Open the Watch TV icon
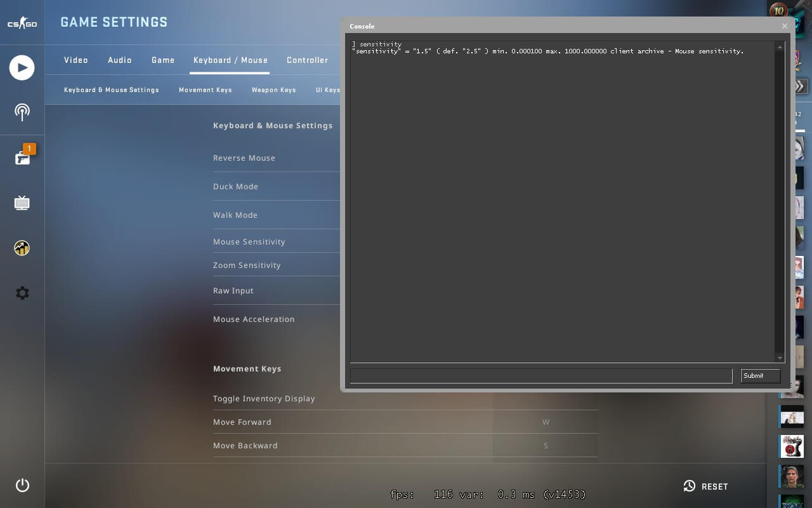Screen dimensions: 812x508 22,203
